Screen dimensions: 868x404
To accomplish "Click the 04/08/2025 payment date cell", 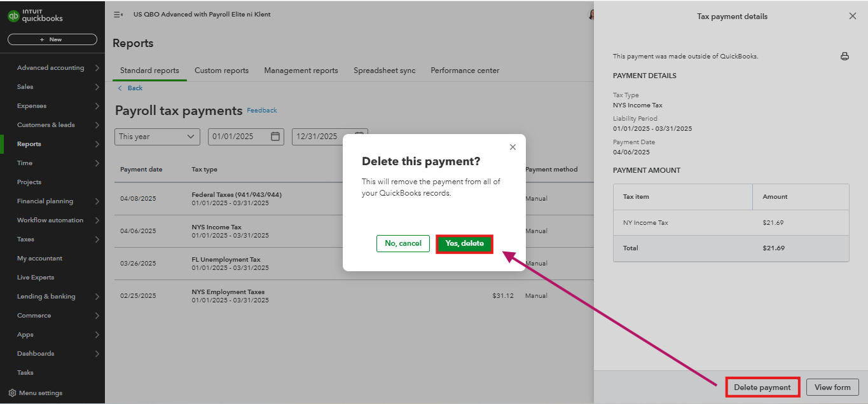I will click(x=138, y=199).
